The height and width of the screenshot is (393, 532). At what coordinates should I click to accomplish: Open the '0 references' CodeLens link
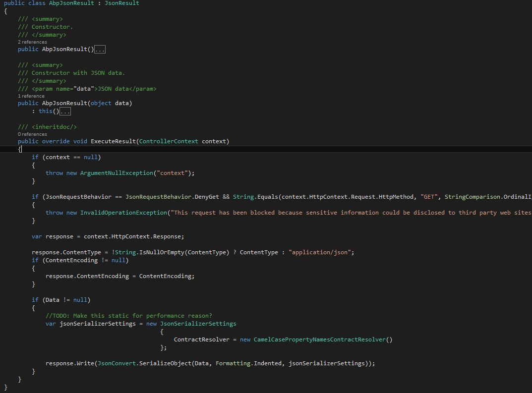pyautogui.click(x=33, y=134)
